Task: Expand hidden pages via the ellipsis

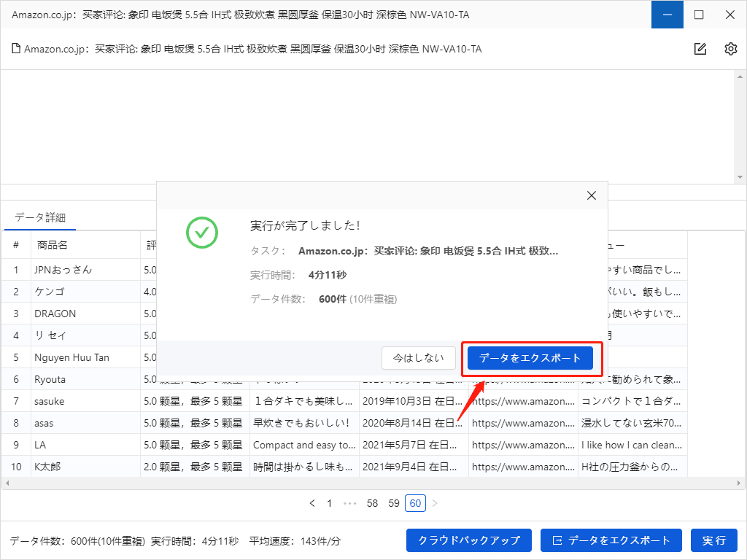Action: pyautogui.click(x=351, y=503)
